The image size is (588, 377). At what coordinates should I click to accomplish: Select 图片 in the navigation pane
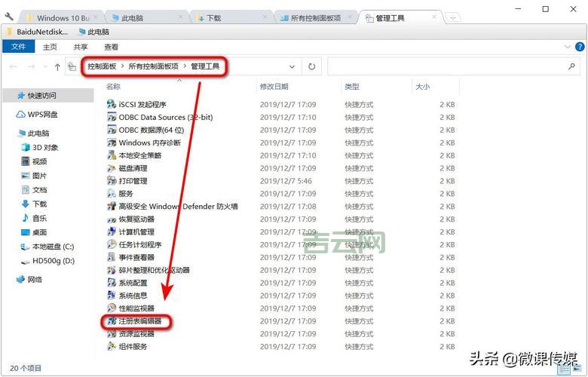pos(34,176)
